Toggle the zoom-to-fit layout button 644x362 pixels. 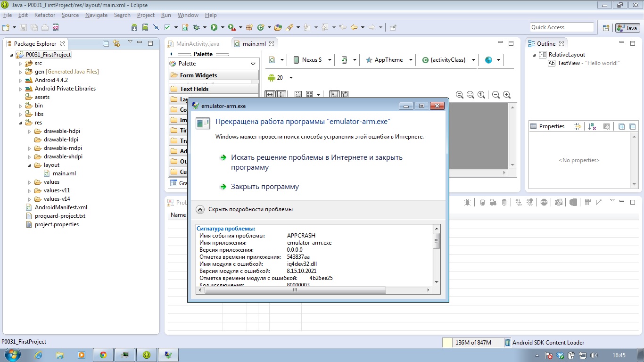point(471,94)
